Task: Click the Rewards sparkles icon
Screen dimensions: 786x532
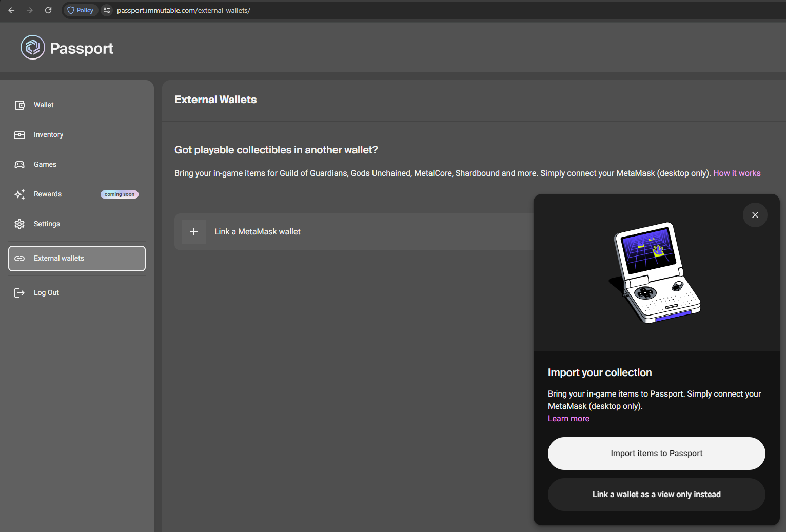Action: click(19, 194)
